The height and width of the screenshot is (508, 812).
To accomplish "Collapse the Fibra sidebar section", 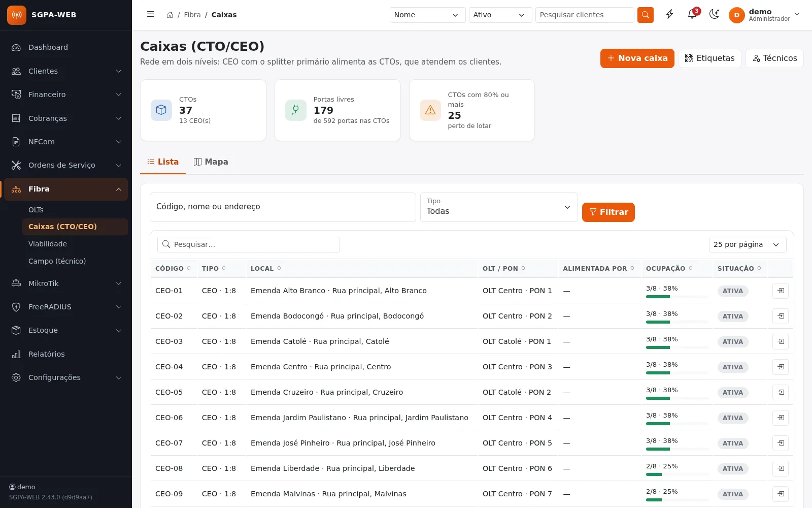I will pyautogui.click(x=66, y=189).
